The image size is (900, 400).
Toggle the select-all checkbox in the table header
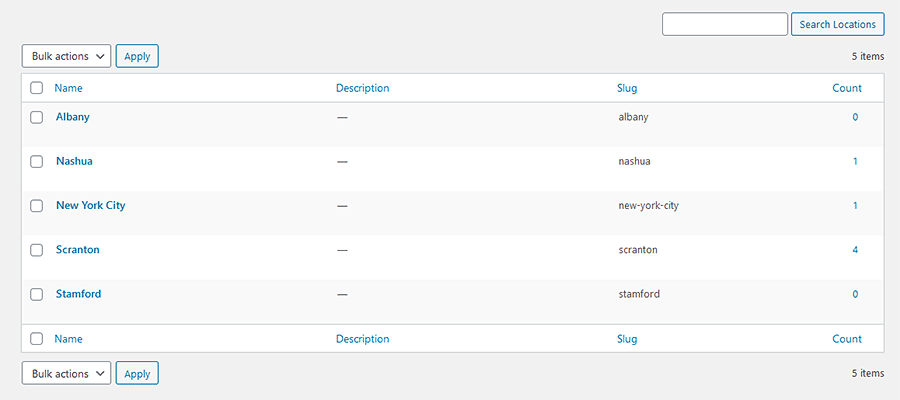[36, 88]
